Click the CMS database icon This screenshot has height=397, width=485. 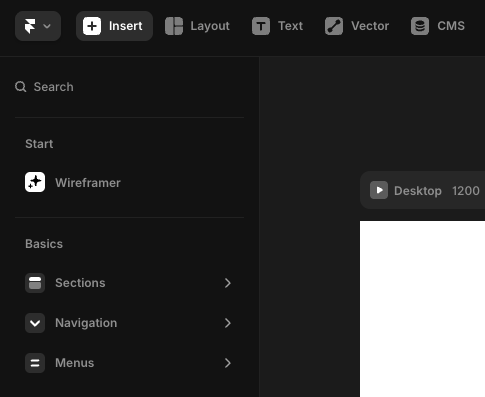(420, 26)
